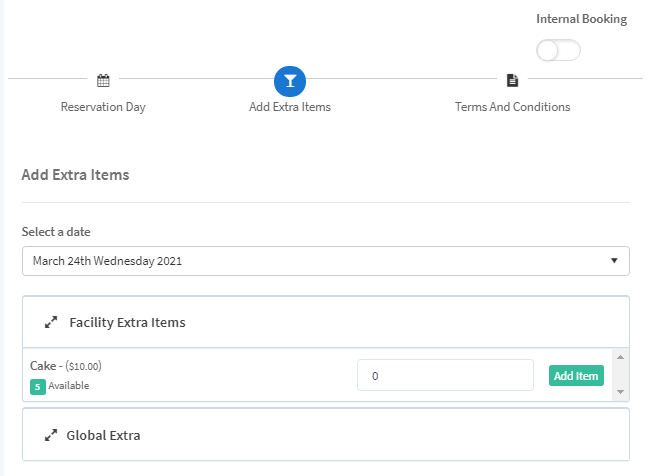The image size is (648, 476).
Task: Select the Add Extra Items step label
Action: pyautogui.click(x=290, y=107)
